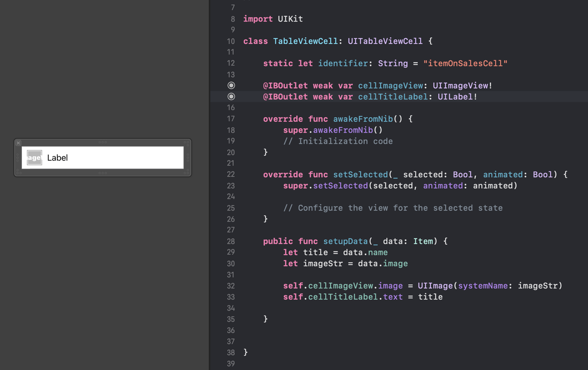Screen dimensions: 588x370
Task: Click the 'let imageStr = data.image' line
Action: (x=346, y=263)
